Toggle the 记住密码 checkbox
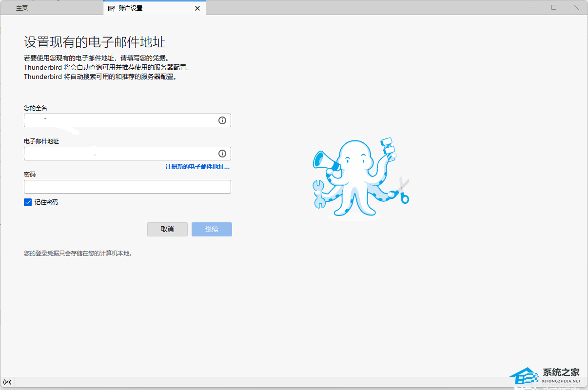588x390 pixels. pos(28,202)
